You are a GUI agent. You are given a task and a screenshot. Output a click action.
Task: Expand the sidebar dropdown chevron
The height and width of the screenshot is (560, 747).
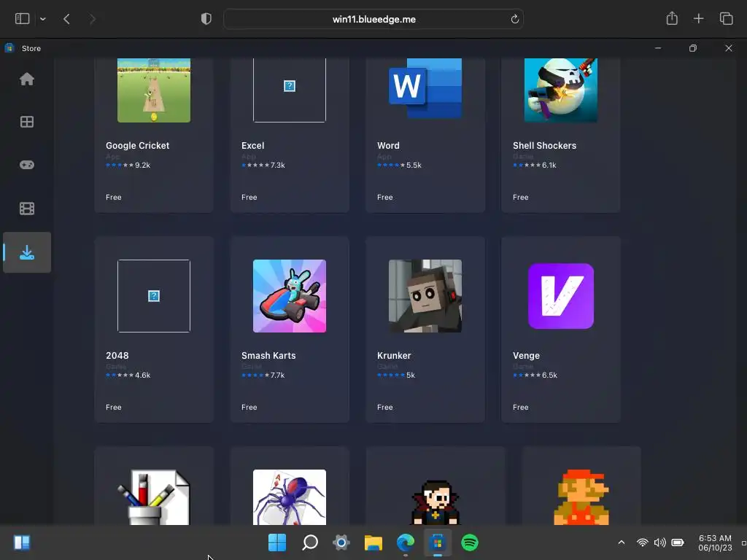[x=43, y=19]
